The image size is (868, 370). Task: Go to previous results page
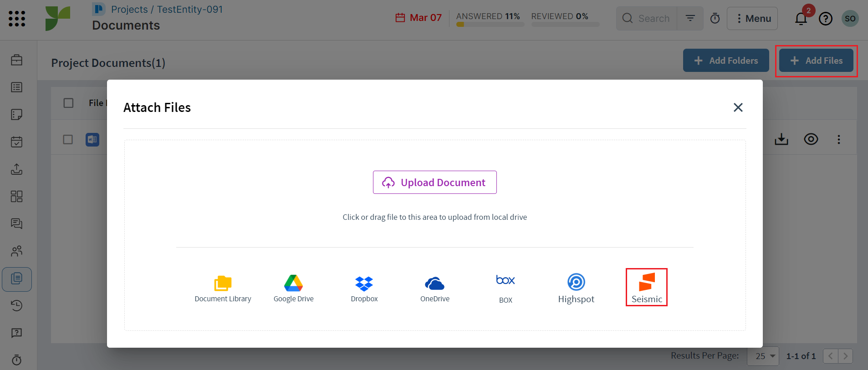[831, 356]
